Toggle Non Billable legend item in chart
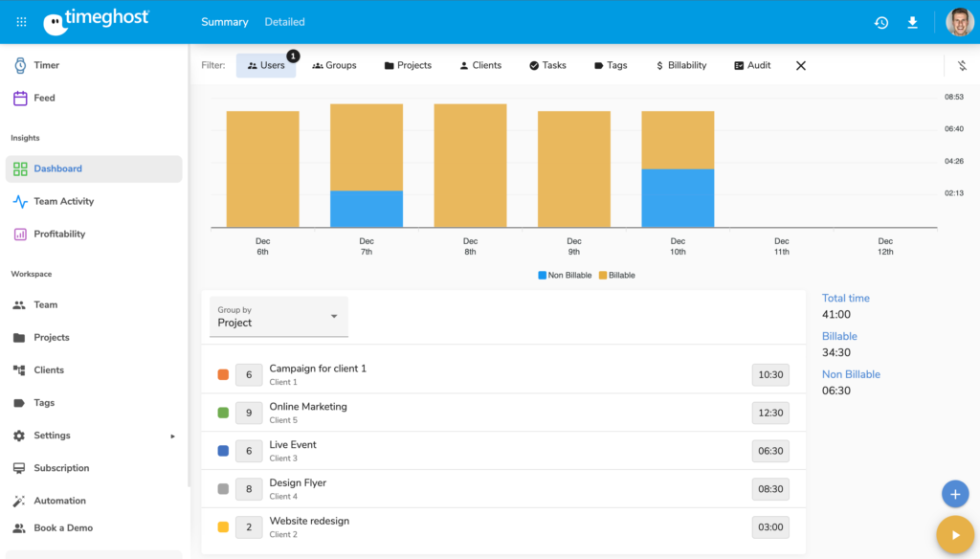Image resolution: width=980 pixels, height=559 pixels. (x=565, y=276)
